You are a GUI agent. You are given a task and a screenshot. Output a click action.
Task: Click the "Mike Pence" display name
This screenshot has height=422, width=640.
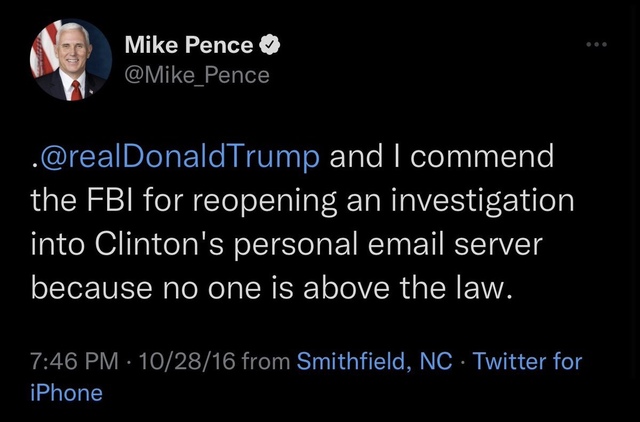189,45
